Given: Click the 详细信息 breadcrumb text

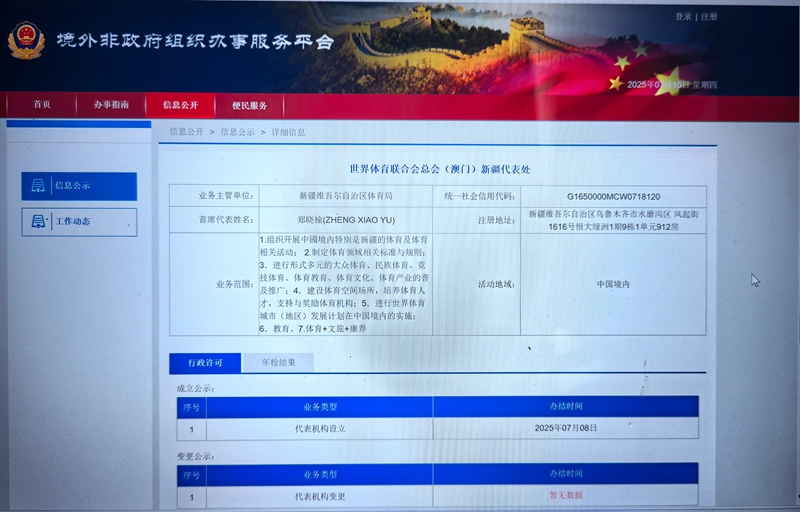Looking at the screenshot, I should [x=288, y=132].
